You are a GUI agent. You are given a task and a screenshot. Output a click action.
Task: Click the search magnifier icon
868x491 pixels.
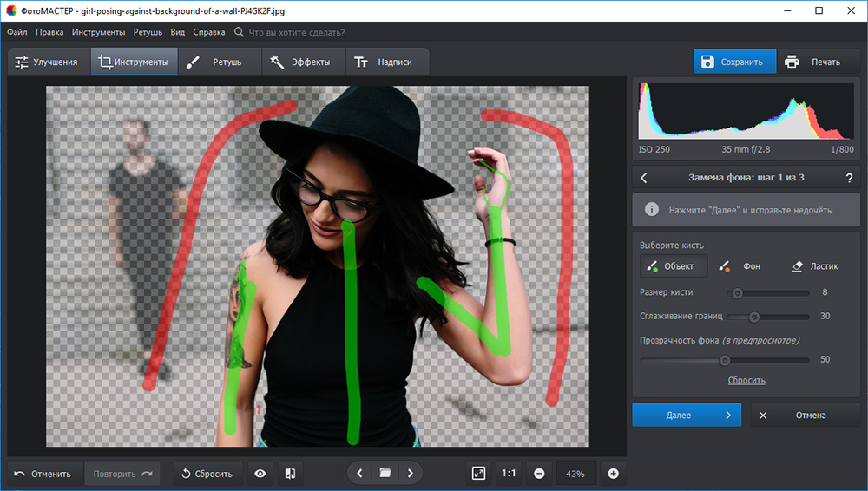point(239,32)
